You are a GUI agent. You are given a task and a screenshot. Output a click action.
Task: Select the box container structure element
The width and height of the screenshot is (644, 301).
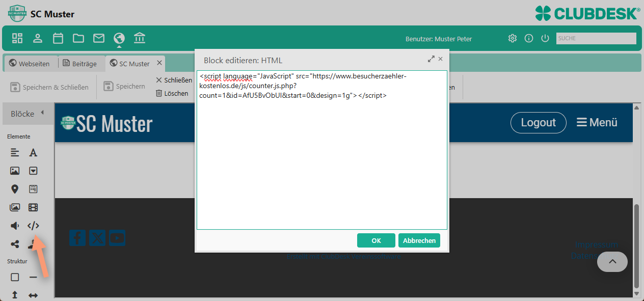(15, 277)
